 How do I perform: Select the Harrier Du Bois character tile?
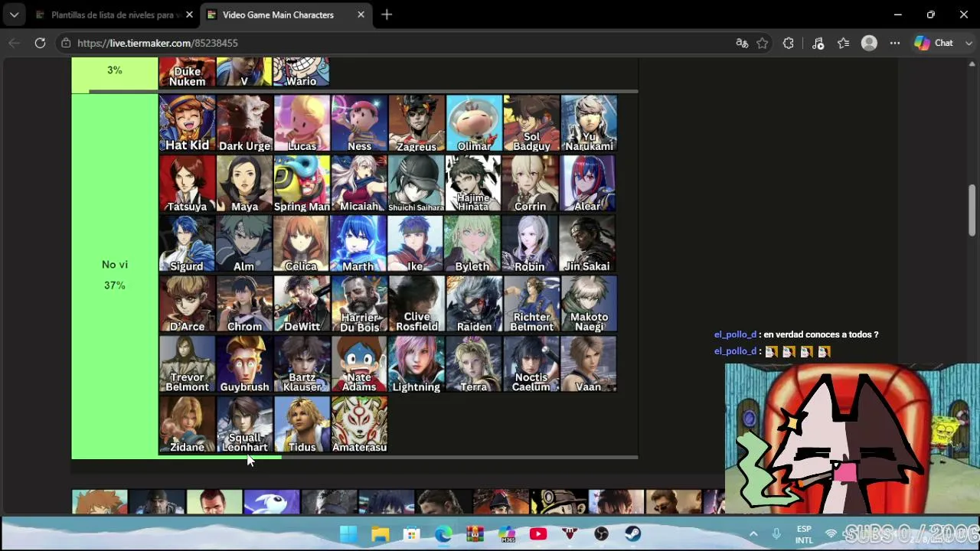click(x=359, y=304)
